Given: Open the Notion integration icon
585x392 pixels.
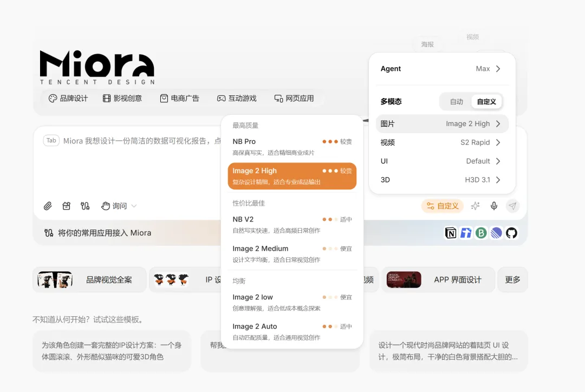Looking at the screenshot, I should (451, 233).
